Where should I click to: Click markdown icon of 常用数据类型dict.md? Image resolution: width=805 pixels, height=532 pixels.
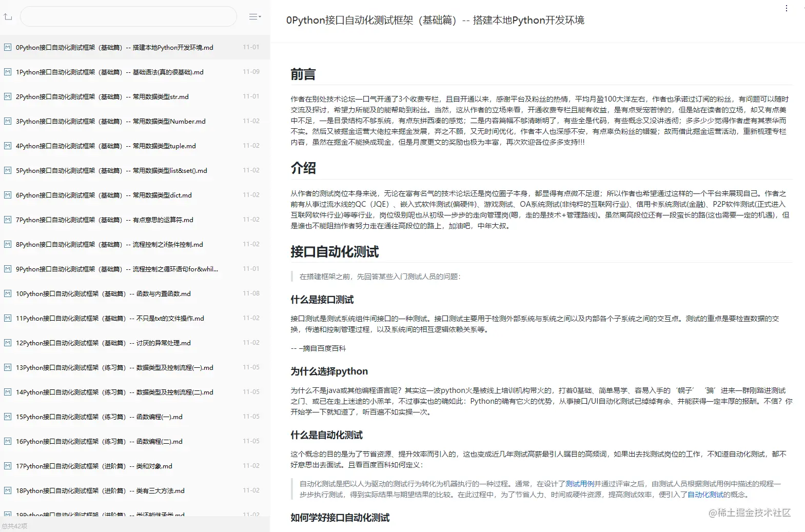click(8, 195)
